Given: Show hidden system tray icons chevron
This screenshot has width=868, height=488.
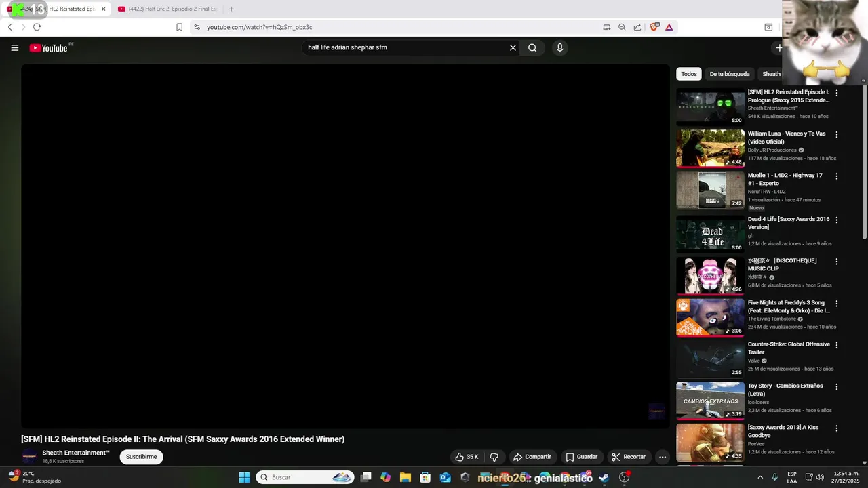Looking at the screenshot, I should [x=760, y=477].
